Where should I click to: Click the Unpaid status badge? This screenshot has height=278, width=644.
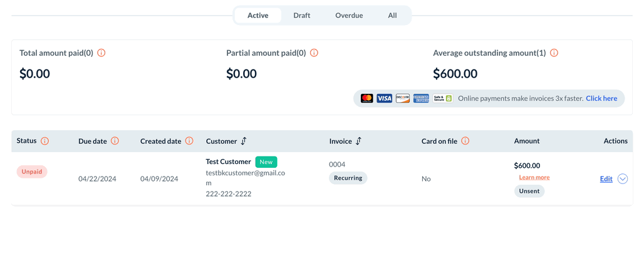point(32,172)
